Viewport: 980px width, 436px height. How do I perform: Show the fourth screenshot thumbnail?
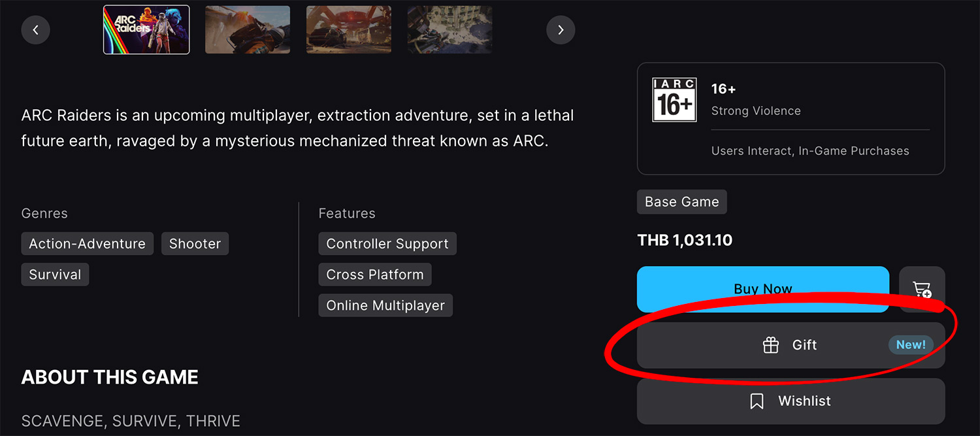450,29
